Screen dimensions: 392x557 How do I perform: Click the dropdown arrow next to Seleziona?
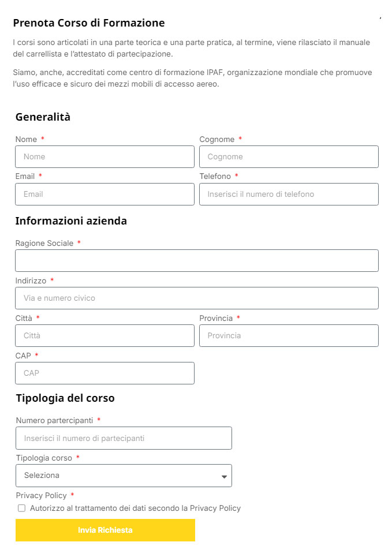pyautogui.click(x=224, y=476)
